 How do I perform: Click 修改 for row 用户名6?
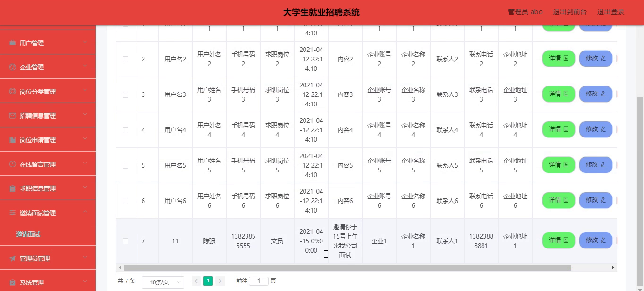[595, 200]
